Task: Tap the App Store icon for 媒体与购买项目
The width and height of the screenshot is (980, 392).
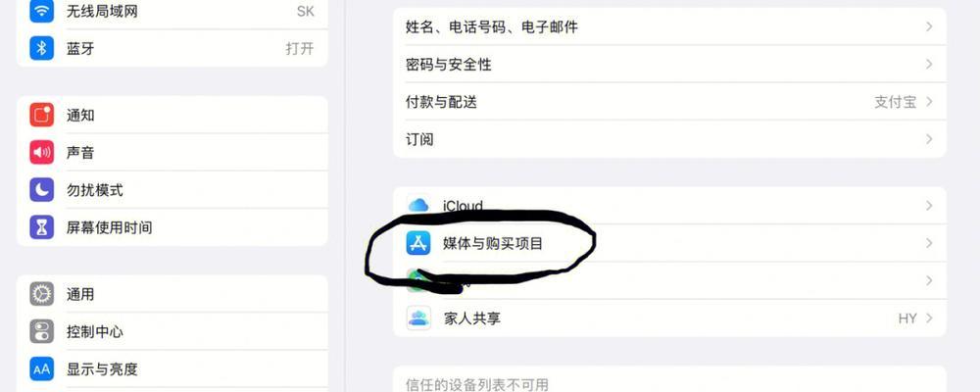Action: click(418, 243)
